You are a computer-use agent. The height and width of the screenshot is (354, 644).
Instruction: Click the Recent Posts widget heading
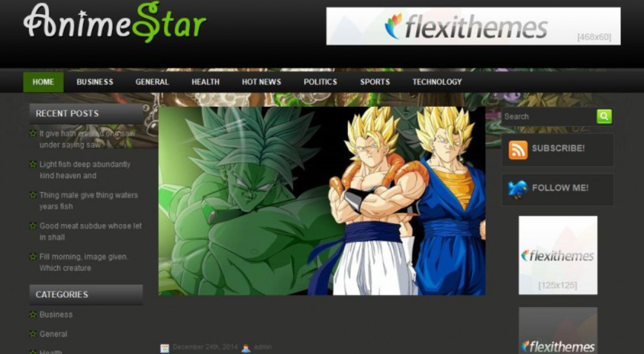(86, 114)
